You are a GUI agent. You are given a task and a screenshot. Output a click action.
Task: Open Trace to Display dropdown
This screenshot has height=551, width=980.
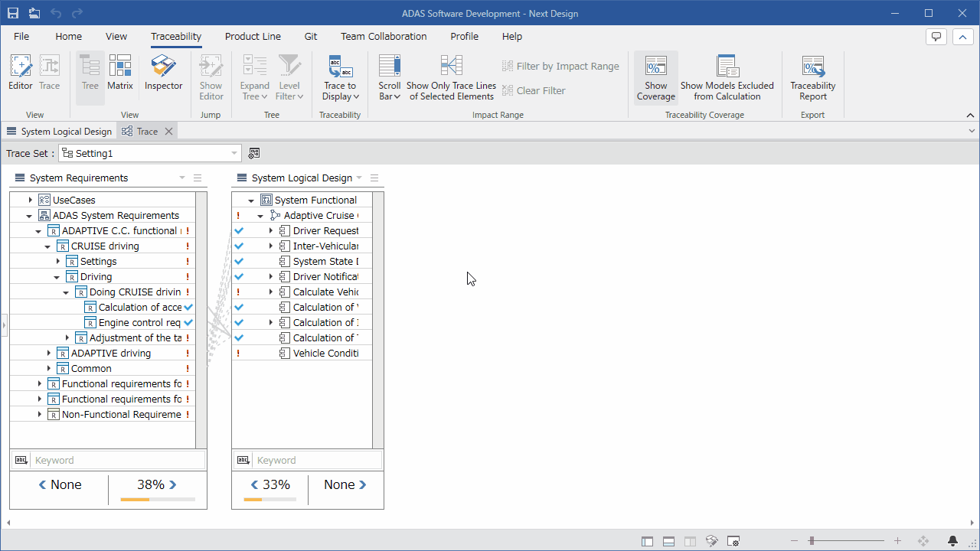tap(340, 78)
